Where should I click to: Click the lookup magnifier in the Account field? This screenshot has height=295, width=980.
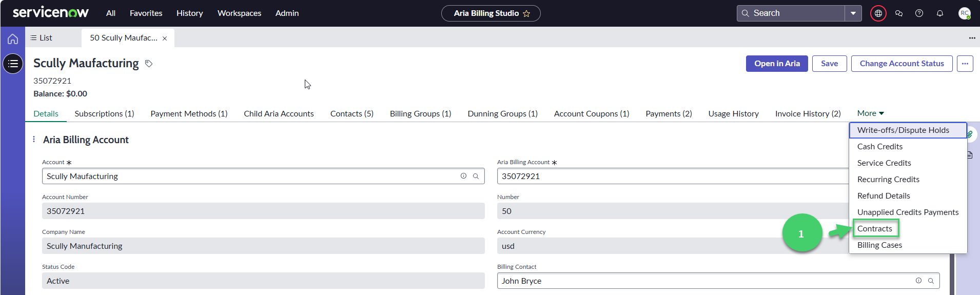pos(476,176)
